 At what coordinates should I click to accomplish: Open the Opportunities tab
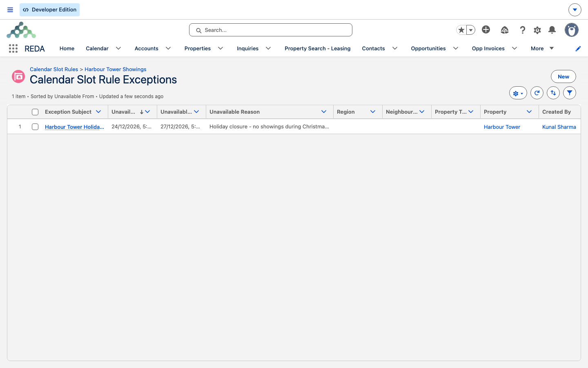(428, 48)
